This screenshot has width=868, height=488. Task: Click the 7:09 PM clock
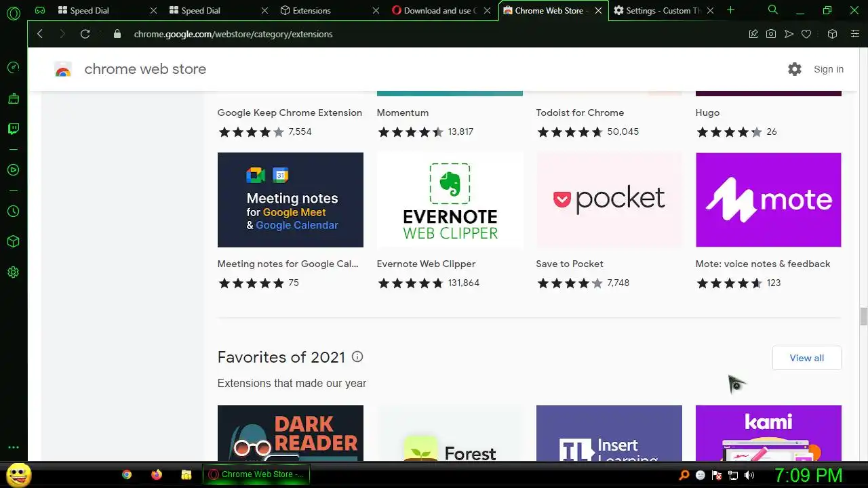[x=808, y=475]
